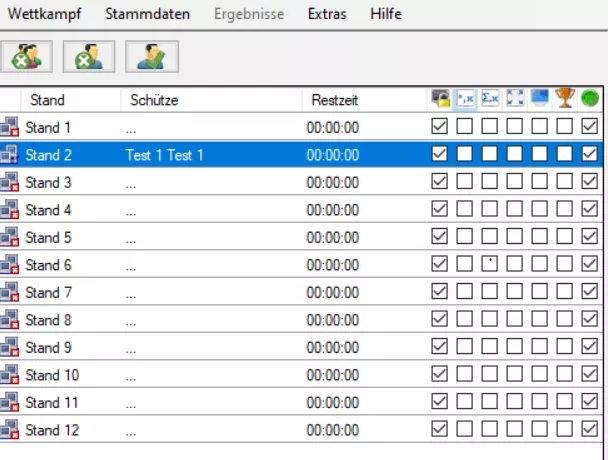Open the Wettkampf menu

[45, 15]
